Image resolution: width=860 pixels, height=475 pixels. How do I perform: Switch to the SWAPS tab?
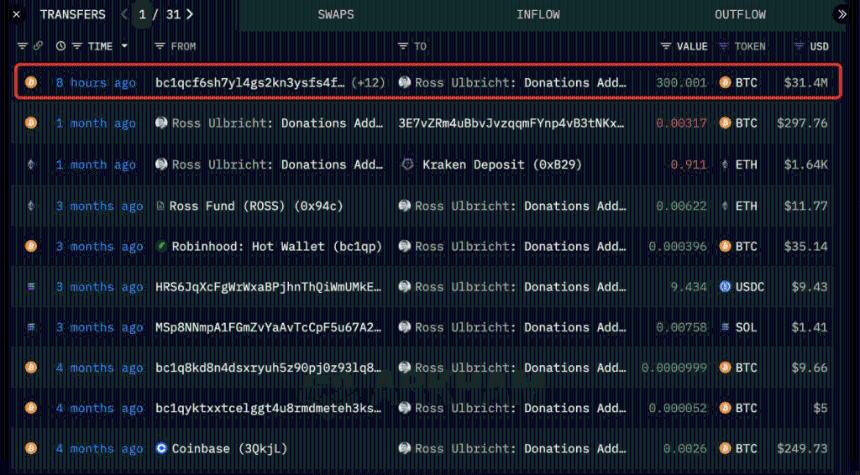(x=335, y=15)
